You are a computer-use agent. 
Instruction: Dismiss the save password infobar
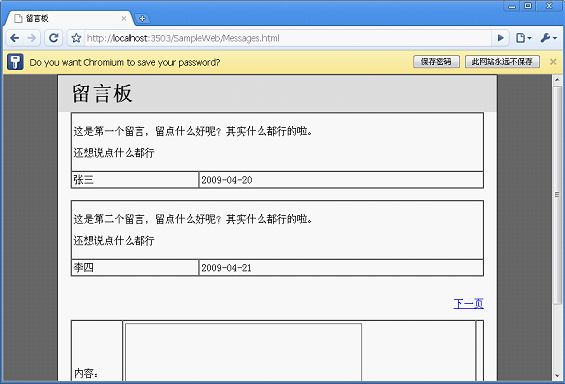click(553, 62)
